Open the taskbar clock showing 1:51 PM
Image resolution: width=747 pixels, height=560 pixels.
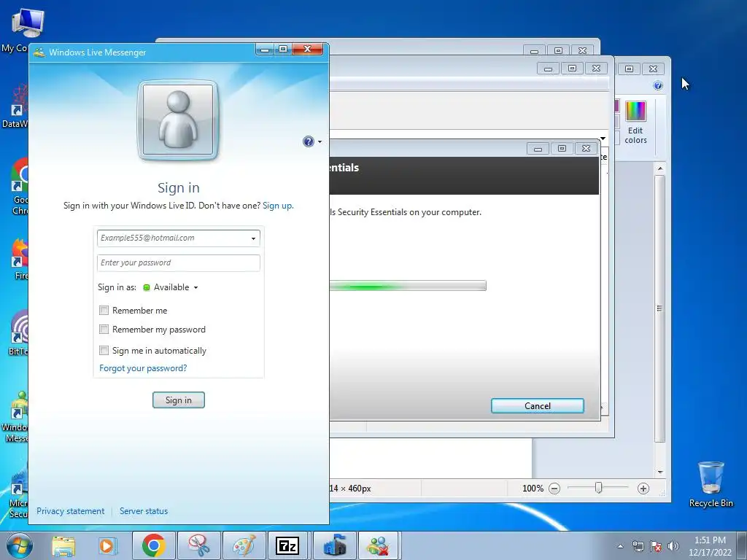click(710, 546)
